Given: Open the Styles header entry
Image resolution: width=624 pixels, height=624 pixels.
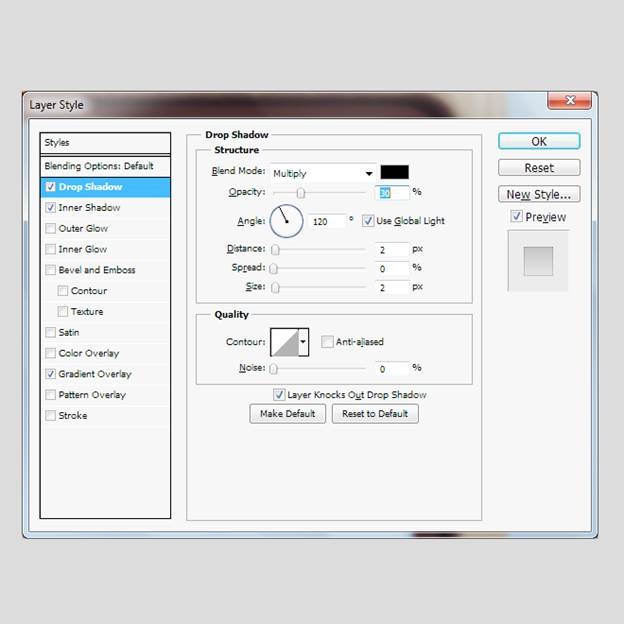Looking at the screenshot, I should [x=104, y=143].
